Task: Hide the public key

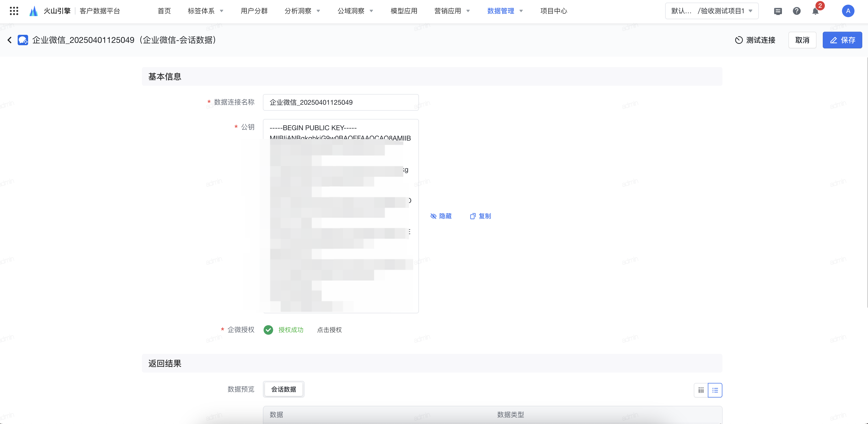Action: [x=441, y=216]
